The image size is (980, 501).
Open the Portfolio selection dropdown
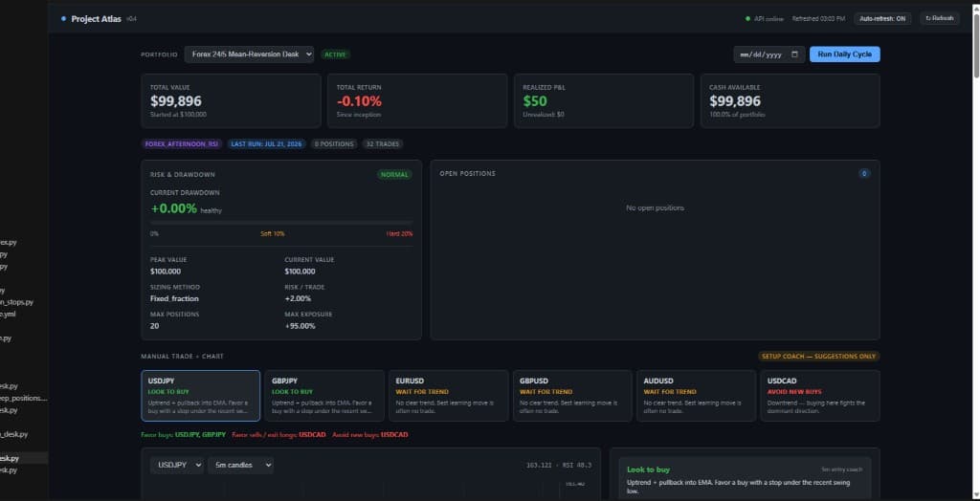[x=249, y=54]
